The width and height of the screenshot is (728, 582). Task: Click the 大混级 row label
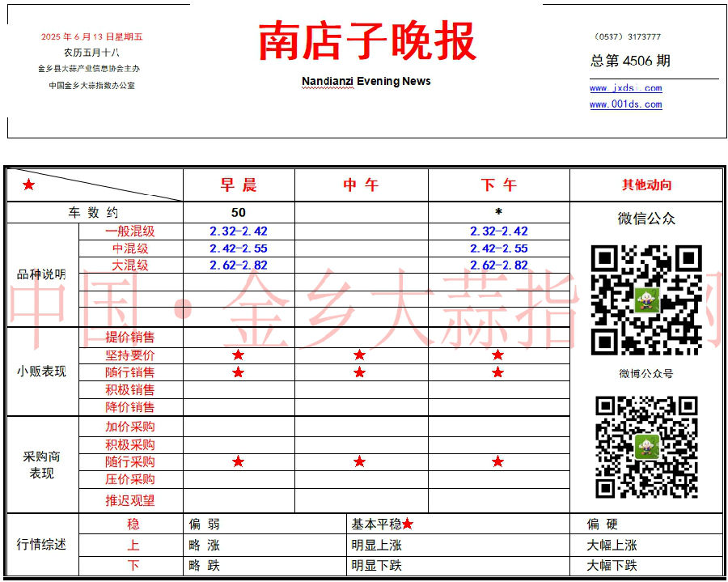coord(130,266)
